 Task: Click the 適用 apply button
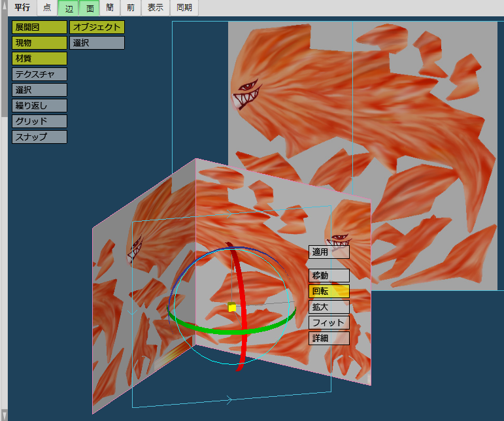pos(329,252)
